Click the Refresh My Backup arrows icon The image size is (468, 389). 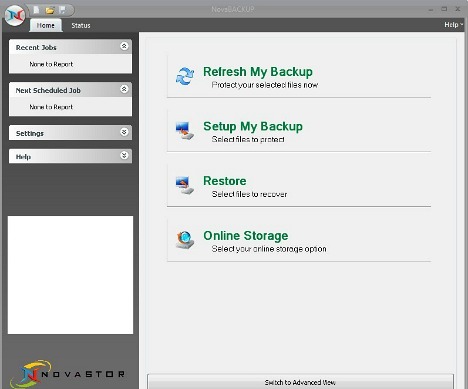(185, 76)
